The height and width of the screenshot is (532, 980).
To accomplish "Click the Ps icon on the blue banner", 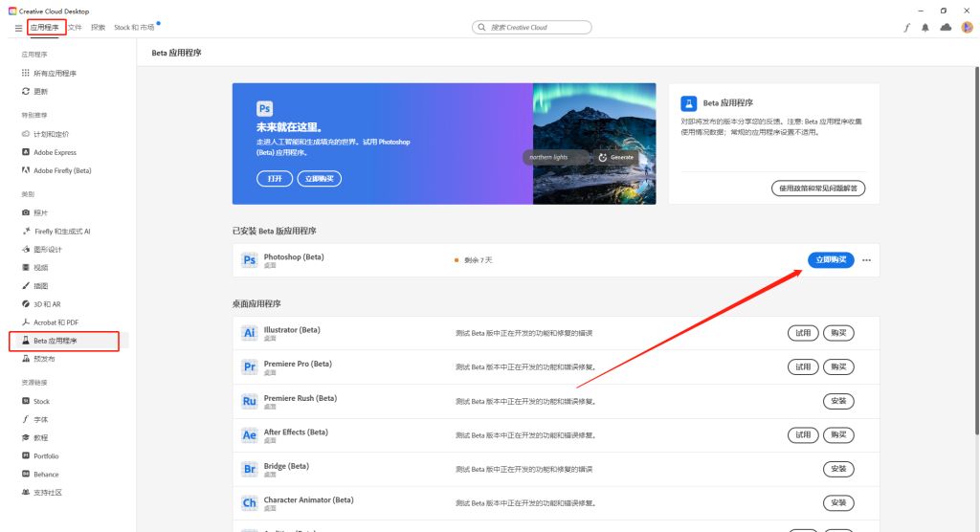I will tap(264, 109).
